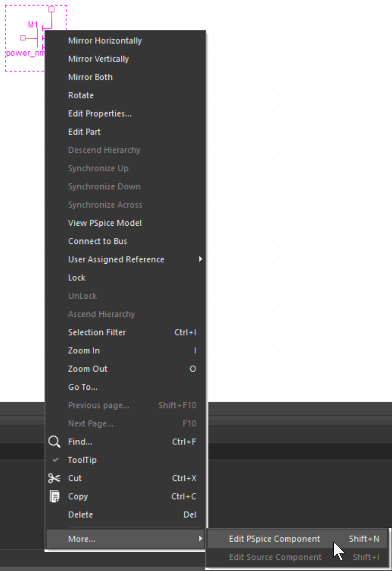Lock the selected component
392x571 pixels.
(x=77, y=277)
